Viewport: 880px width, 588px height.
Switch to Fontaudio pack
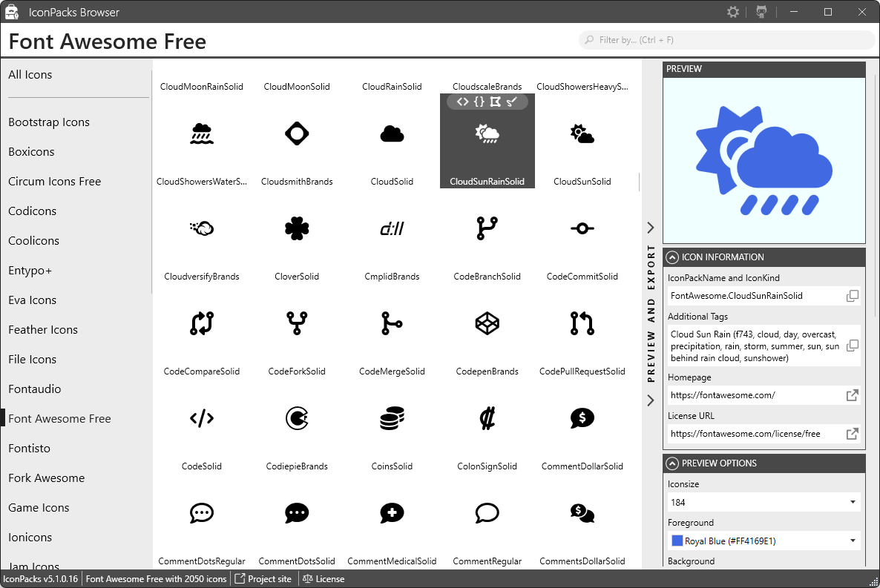(35, 389)
